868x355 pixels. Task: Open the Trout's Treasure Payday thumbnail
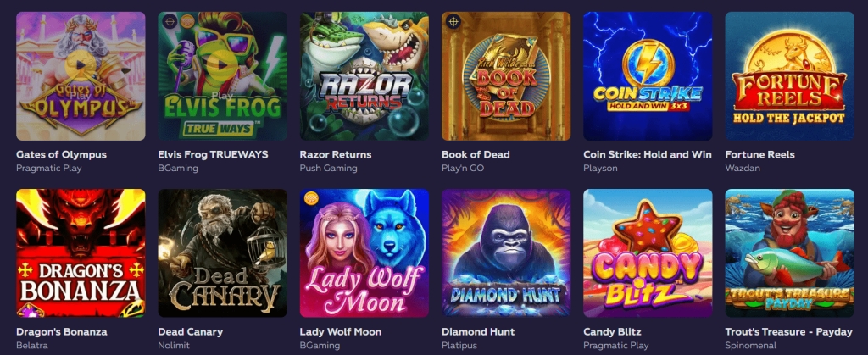pyautogui.click(x=789, y=253)
